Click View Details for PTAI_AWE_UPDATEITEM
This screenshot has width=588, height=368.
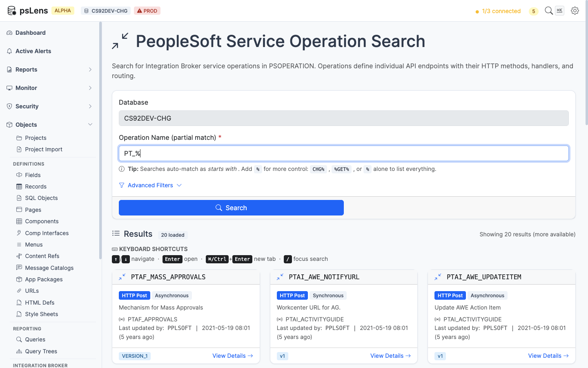(x=548, y=356)
